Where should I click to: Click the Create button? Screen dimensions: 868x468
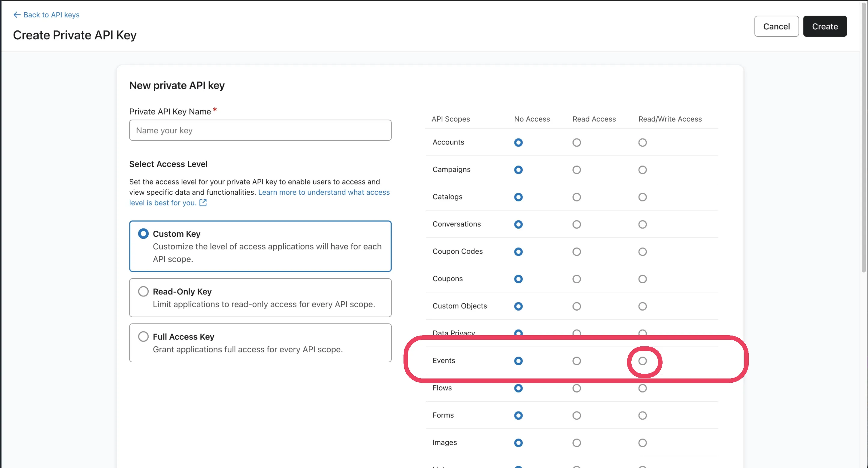824,26
